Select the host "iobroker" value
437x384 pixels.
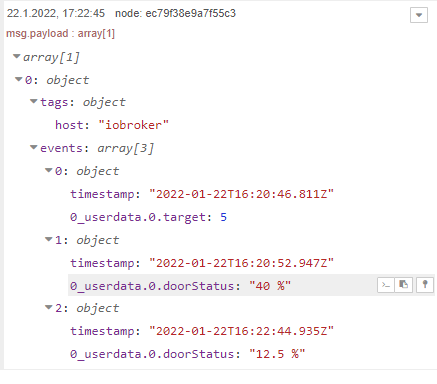coord(134,125)
